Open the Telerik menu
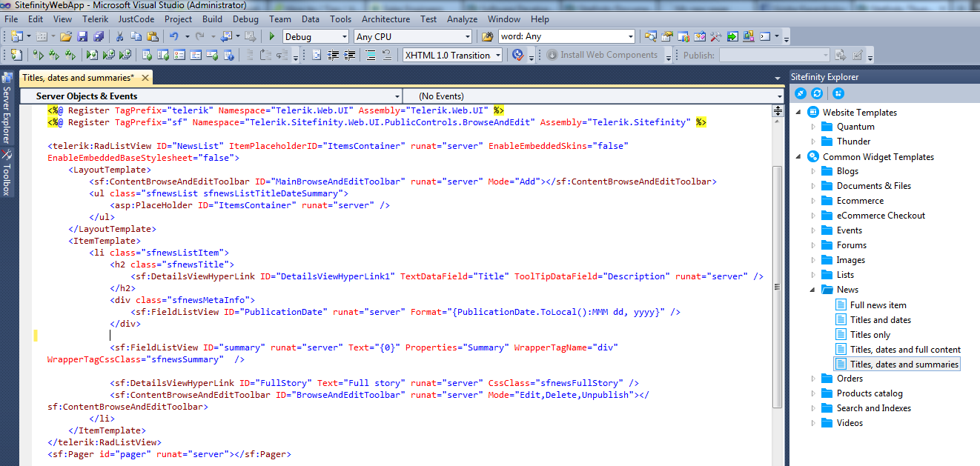 pos(95,19)
